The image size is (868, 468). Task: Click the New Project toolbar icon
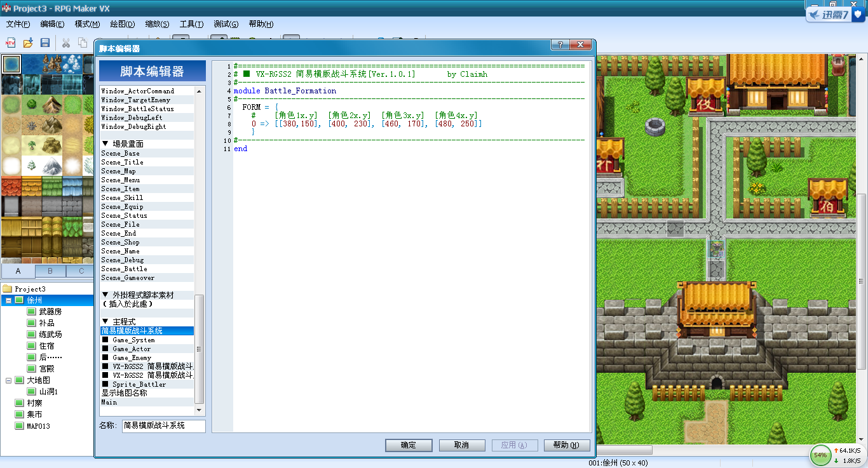pyautogui.click(x=11, y=43)
